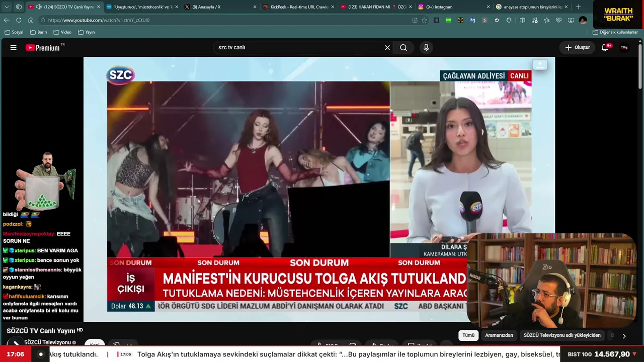Switch to the 'Uyuşturucu', 'müstehcenlik' tab
Viewport: 644px width, 362px height.
tap(142, 7)
